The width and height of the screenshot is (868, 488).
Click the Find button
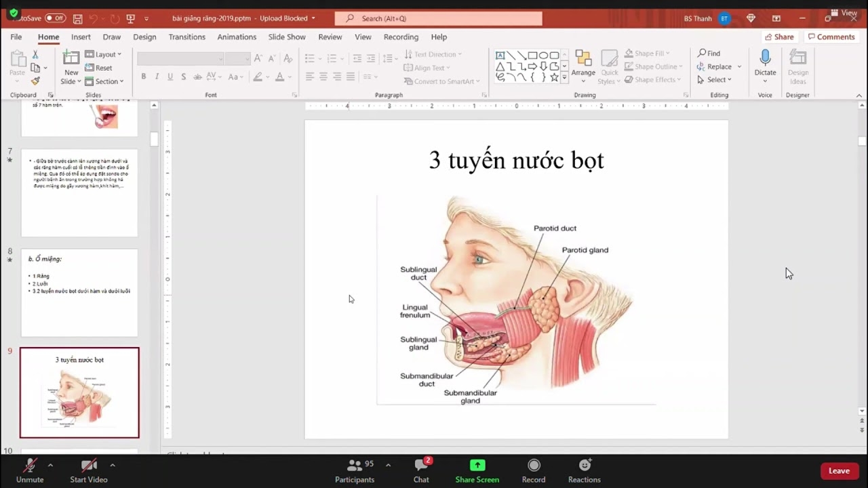[709, 53]
